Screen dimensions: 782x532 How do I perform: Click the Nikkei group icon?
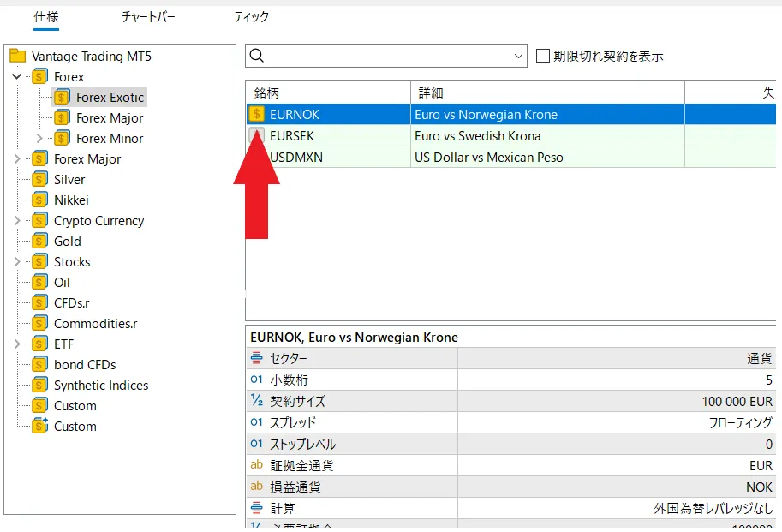click(39, 200)
